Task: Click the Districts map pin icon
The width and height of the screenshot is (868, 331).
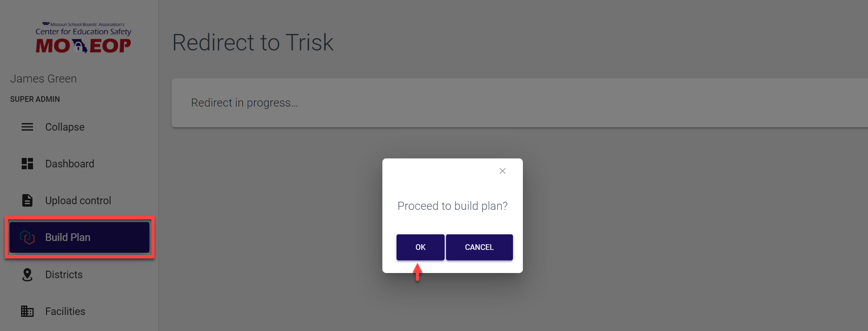Action: [27, 274]
